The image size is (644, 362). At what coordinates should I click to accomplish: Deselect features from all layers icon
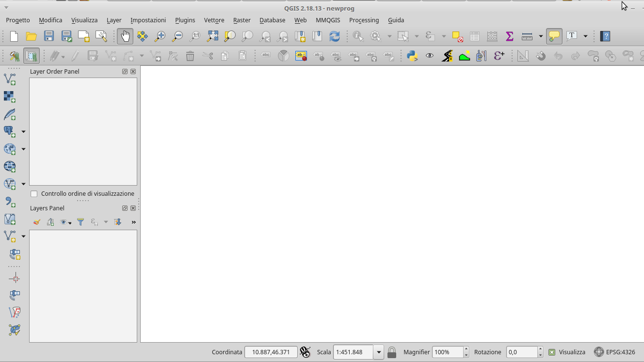[x=457, y=36]
